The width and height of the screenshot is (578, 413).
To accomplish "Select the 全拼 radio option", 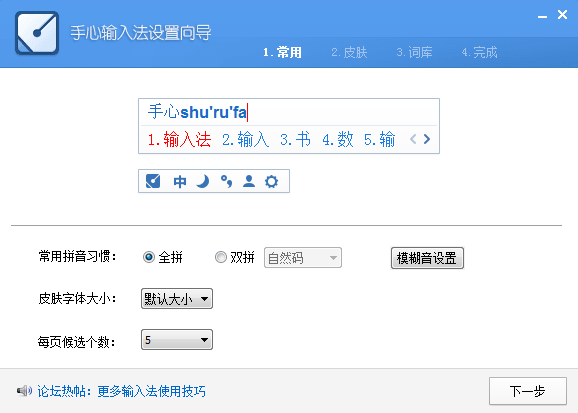I will (x=149, y=257).
